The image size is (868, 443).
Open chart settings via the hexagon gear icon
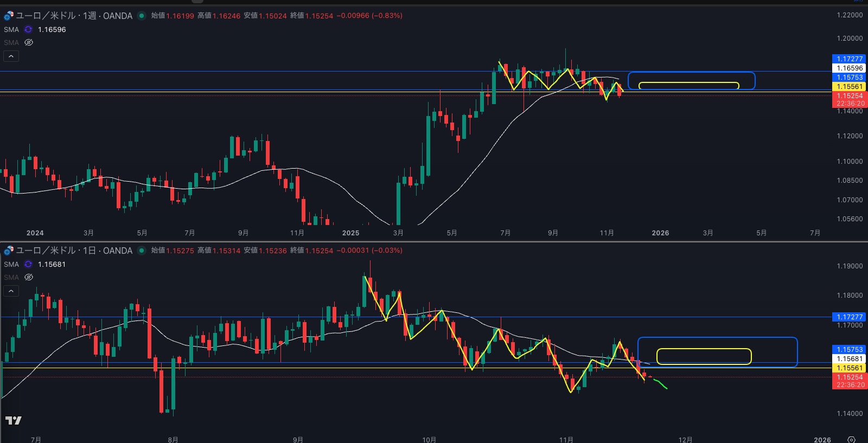[851, 439]
